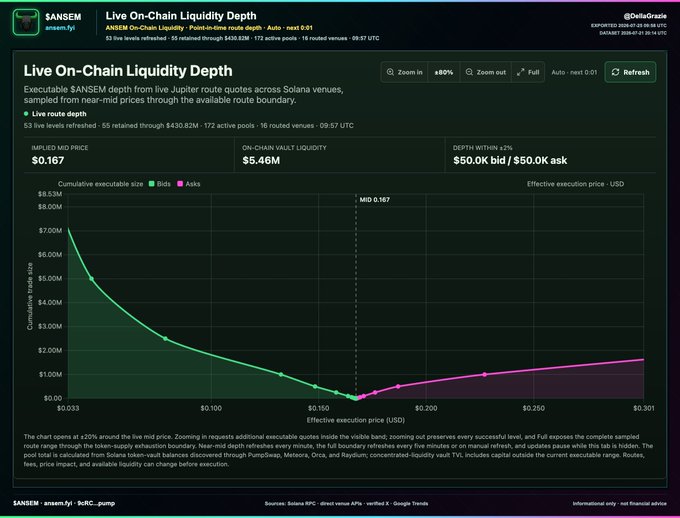Screen dimensions: 680x518
Task: Click the magnifier icon in Zoom out
Action: point(469,72)
